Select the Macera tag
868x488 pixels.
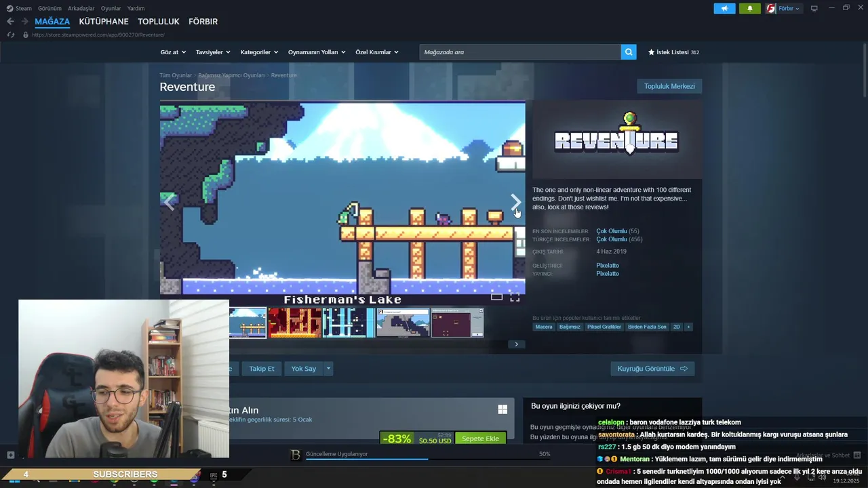(x=544, y=327)
